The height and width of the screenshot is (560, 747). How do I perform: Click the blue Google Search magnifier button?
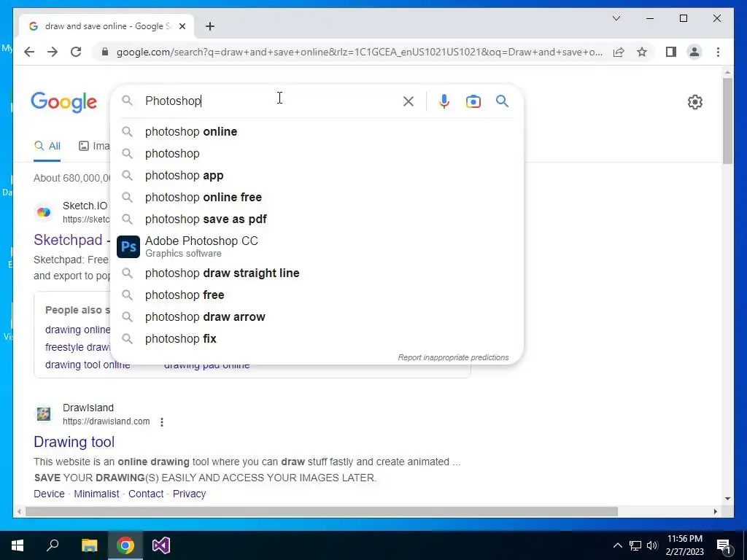[502, 101]
